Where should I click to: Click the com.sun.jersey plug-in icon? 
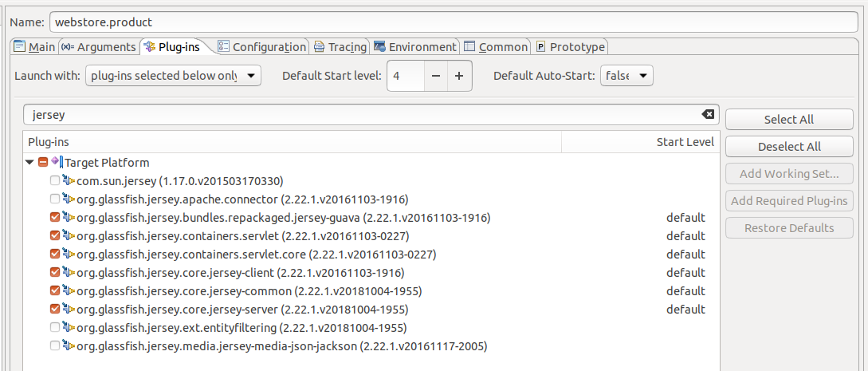(69, 181)
